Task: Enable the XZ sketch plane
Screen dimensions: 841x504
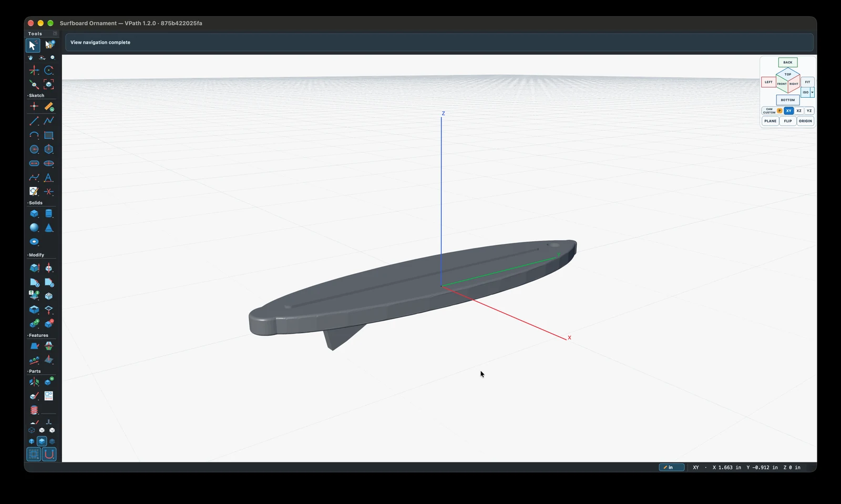Action: click(799, 111)
